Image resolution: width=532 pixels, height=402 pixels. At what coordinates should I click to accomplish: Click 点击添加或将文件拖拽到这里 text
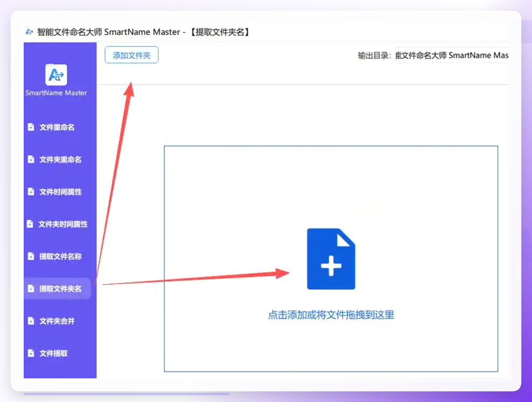331,315
